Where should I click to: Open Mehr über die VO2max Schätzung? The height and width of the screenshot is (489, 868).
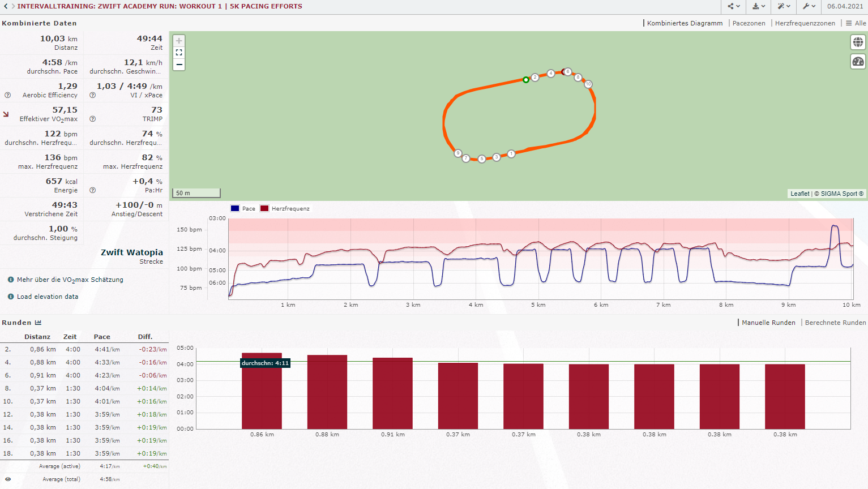click(x=70, y=280)
